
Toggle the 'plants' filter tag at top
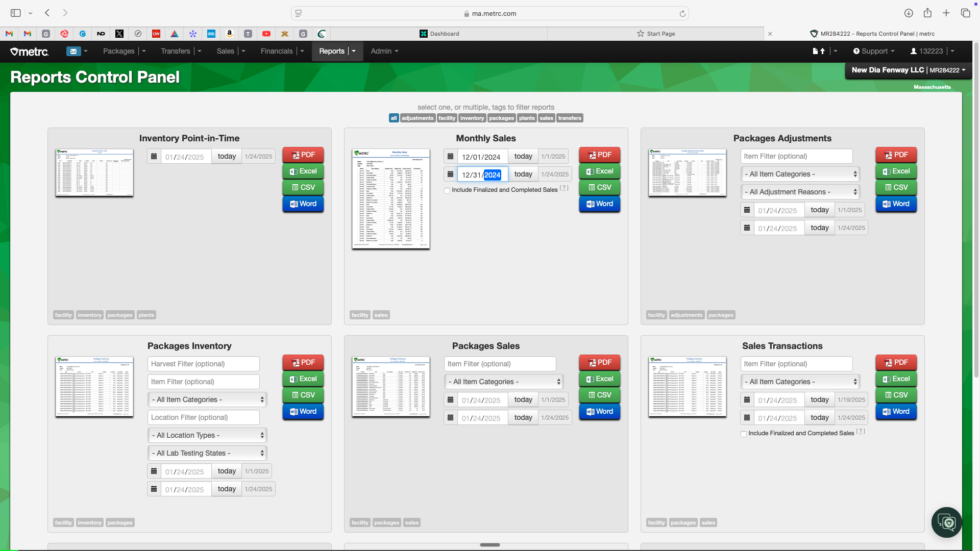tap(527, 118)
